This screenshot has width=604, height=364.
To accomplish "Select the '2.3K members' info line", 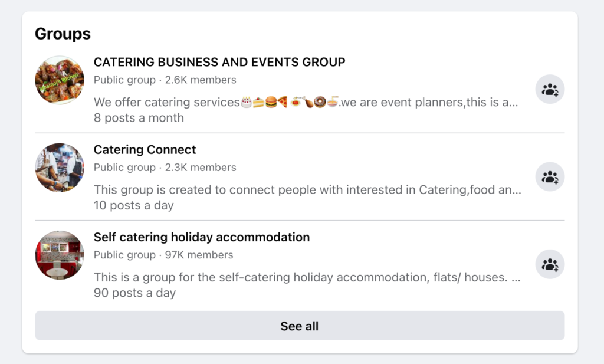I will pos(165,168).
